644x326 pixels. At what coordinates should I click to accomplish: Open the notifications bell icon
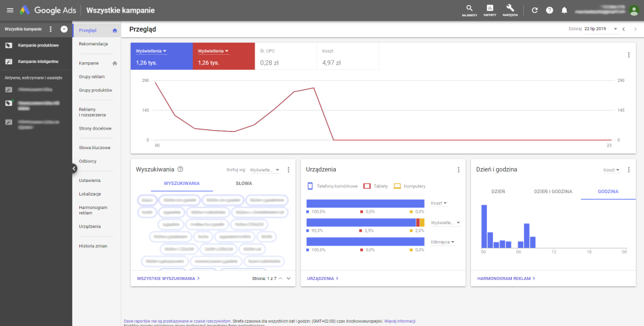tap(564, 10)
